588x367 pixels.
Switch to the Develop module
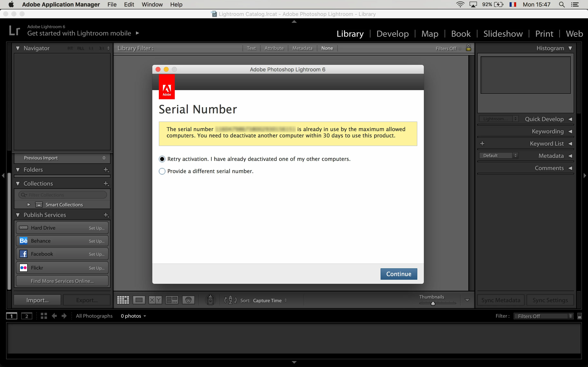tap(392, 34)
